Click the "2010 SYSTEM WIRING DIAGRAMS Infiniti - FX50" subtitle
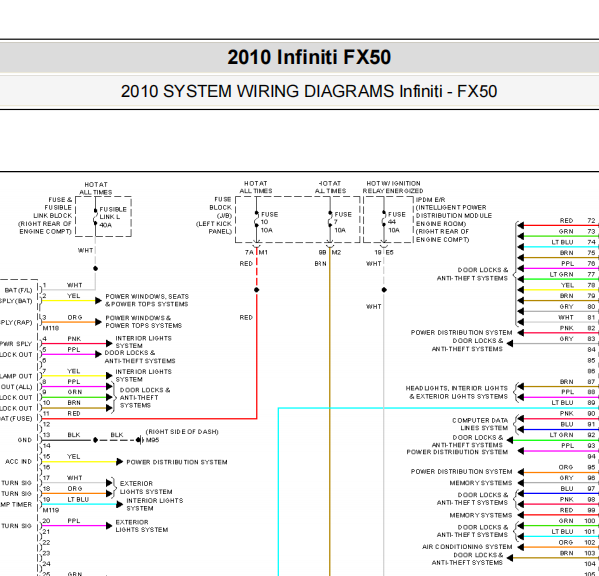The height and width of the screenshot is (576, 599). [309, 92]
